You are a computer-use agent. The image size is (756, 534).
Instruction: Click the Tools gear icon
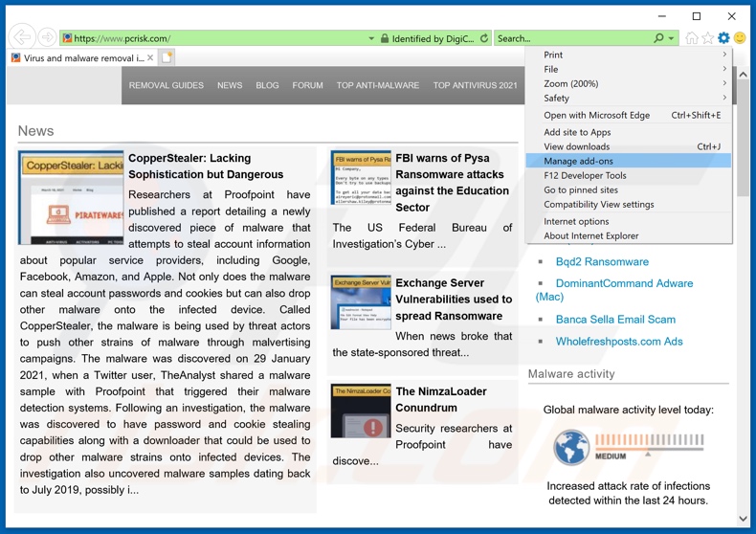(723, 37)
